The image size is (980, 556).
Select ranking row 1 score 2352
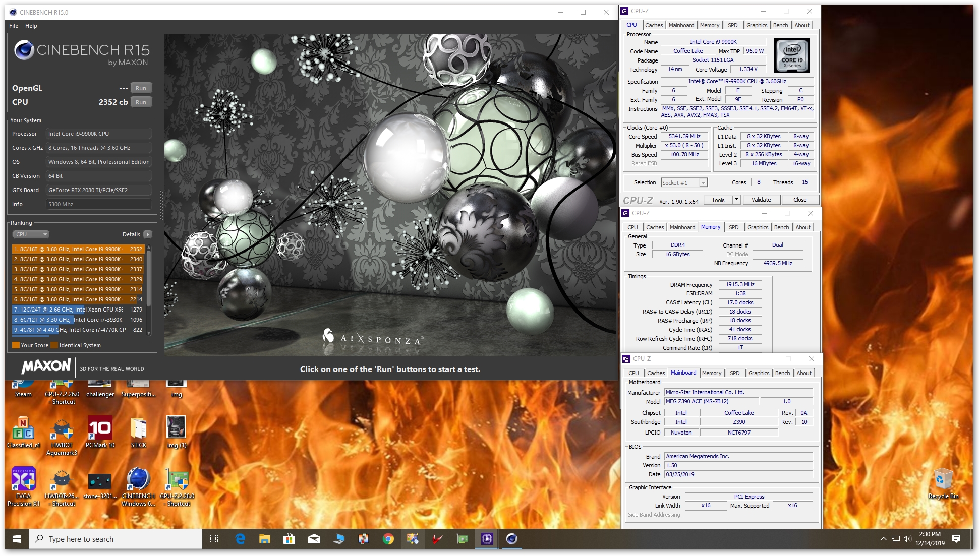78,249
